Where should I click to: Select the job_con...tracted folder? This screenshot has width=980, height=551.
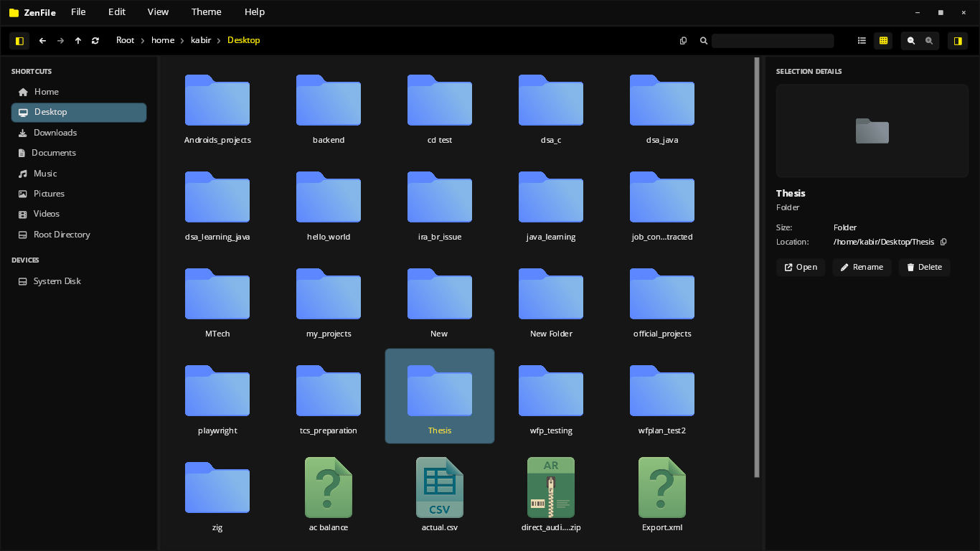click(662, 203)
